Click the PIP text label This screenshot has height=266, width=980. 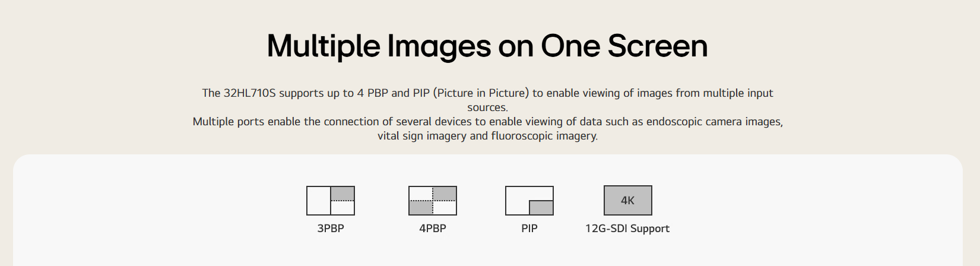pyautogui.click(x=529, y=229)
